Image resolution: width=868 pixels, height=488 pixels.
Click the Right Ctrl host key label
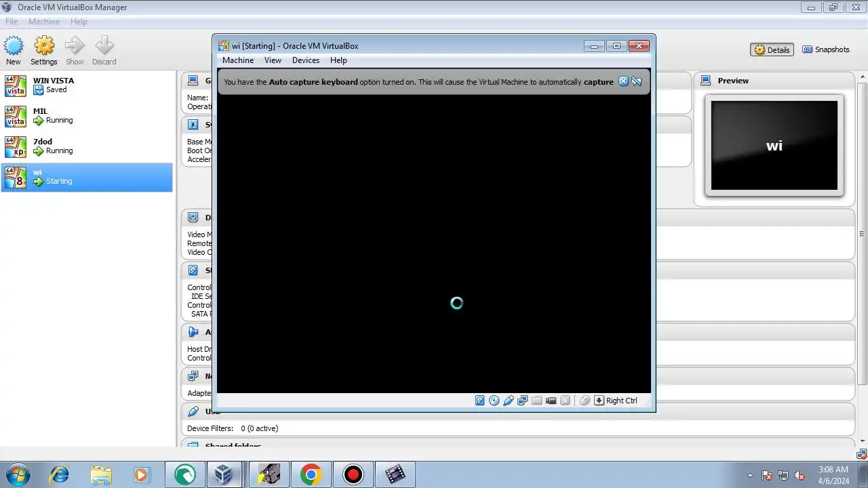point(621,401)
